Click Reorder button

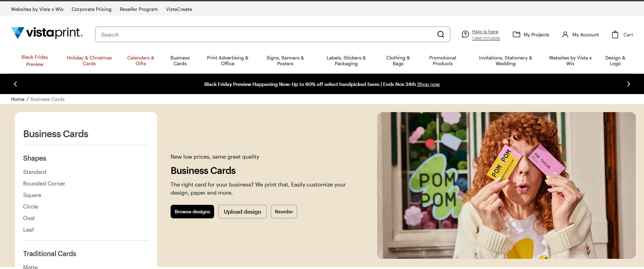pos(284,212)
